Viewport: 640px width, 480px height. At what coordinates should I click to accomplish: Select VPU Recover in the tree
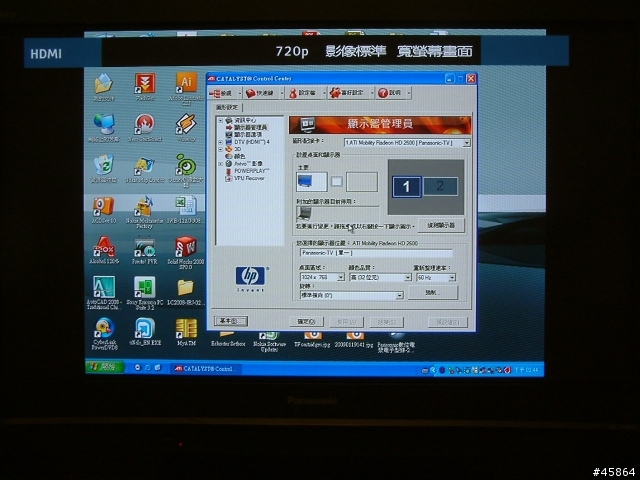pos(249,178)
